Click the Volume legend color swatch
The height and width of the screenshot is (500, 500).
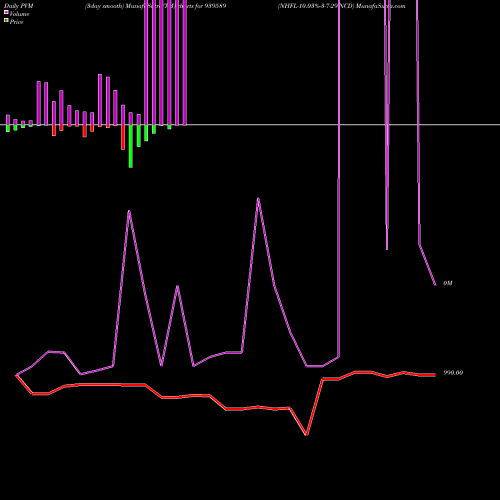[6, 12]
